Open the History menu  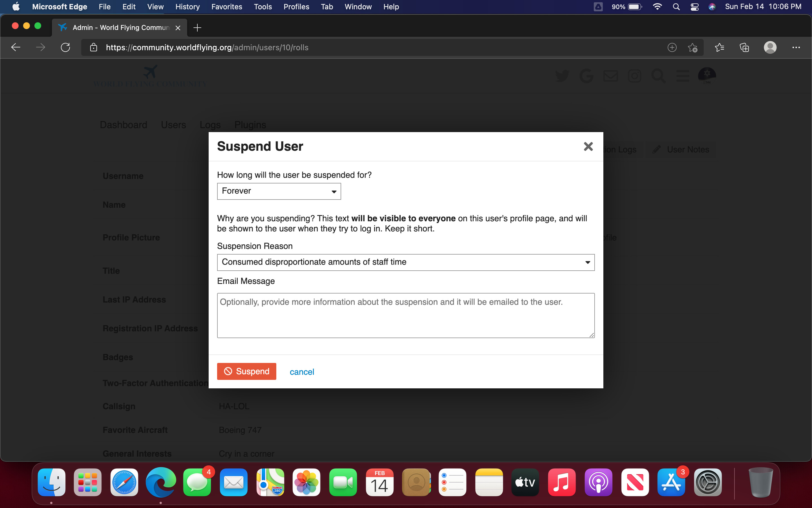[x=187, y=7]
